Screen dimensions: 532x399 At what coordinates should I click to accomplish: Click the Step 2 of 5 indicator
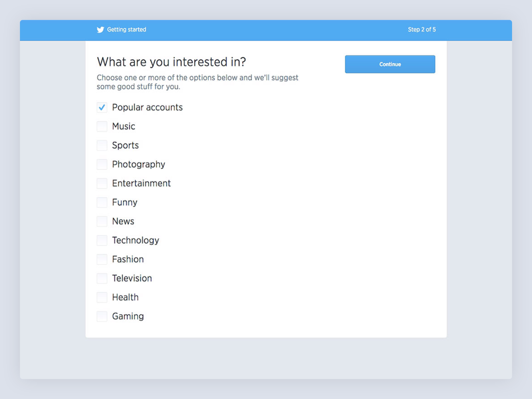pos(422,30)
